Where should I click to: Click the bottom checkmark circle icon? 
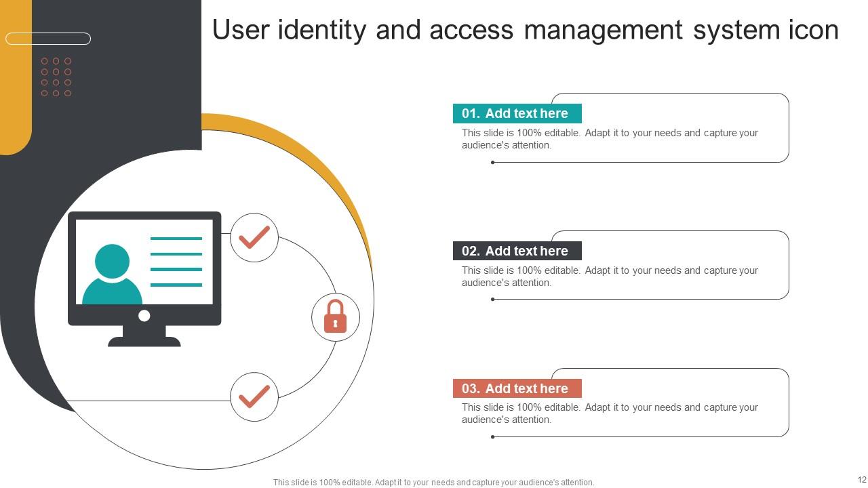[x=254, y=397]
